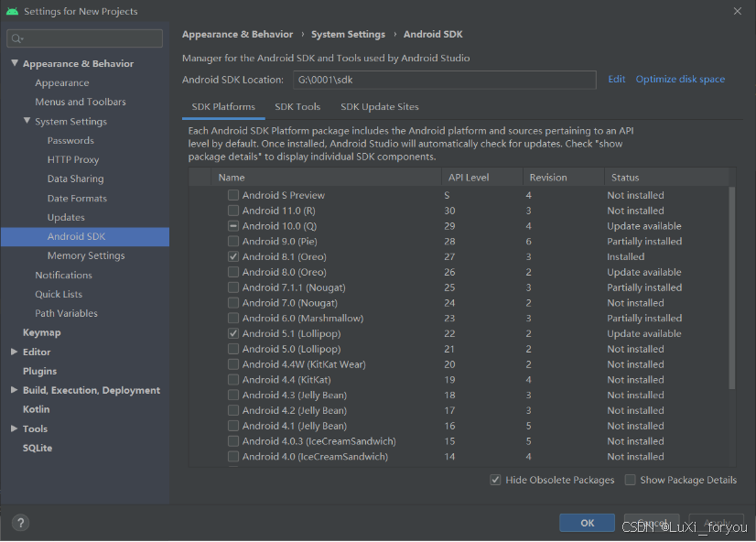Sort by the Name column header
Viewport: 756px width, 542px height.
click(326, 178)
